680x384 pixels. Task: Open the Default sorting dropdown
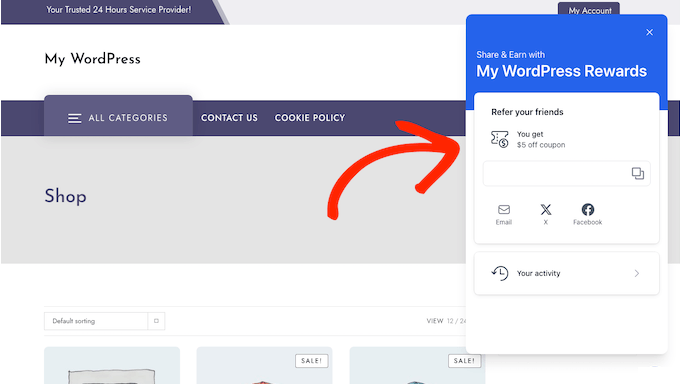pos(104,321)
